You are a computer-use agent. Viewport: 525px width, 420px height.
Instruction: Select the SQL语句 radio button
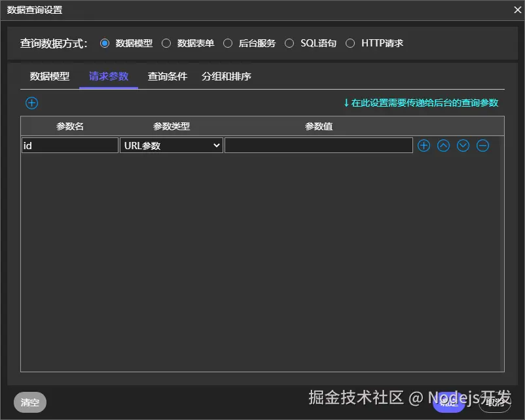pos(289,43)
